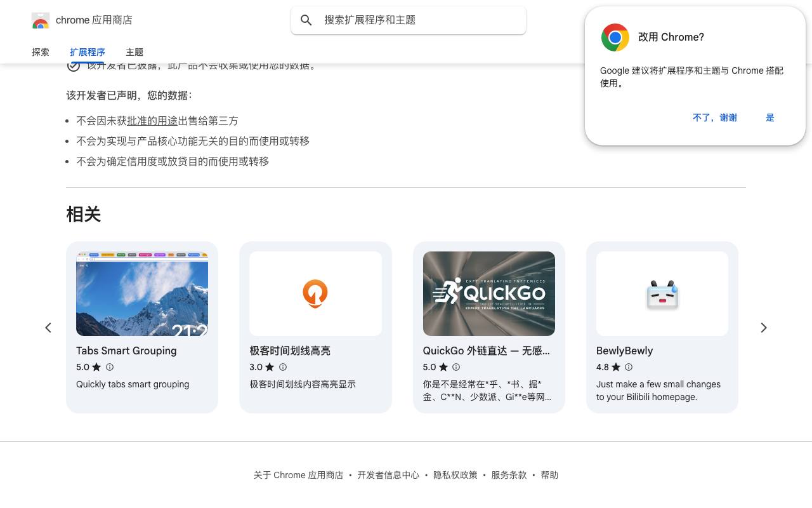Open the 批准的用途 link
Image resolution: width=812 pixels, height=508 pixels.
(x=152, y=121)
